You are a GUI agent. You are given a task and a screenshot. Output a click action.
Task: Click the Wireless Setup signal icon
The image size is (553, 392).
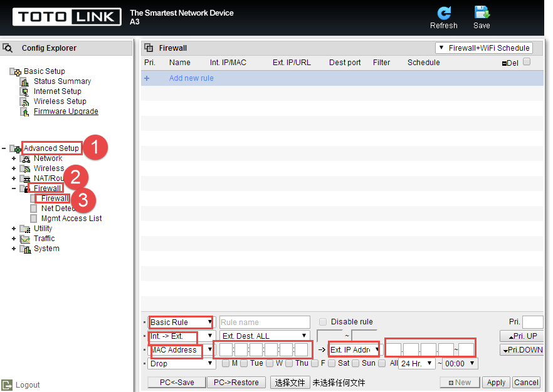tap(24, 102)
